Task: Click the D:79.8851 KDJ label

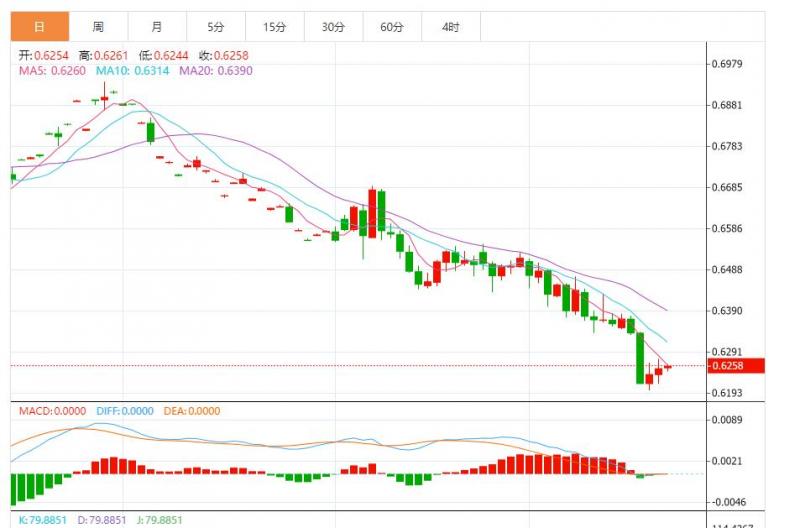Action: 102,520
